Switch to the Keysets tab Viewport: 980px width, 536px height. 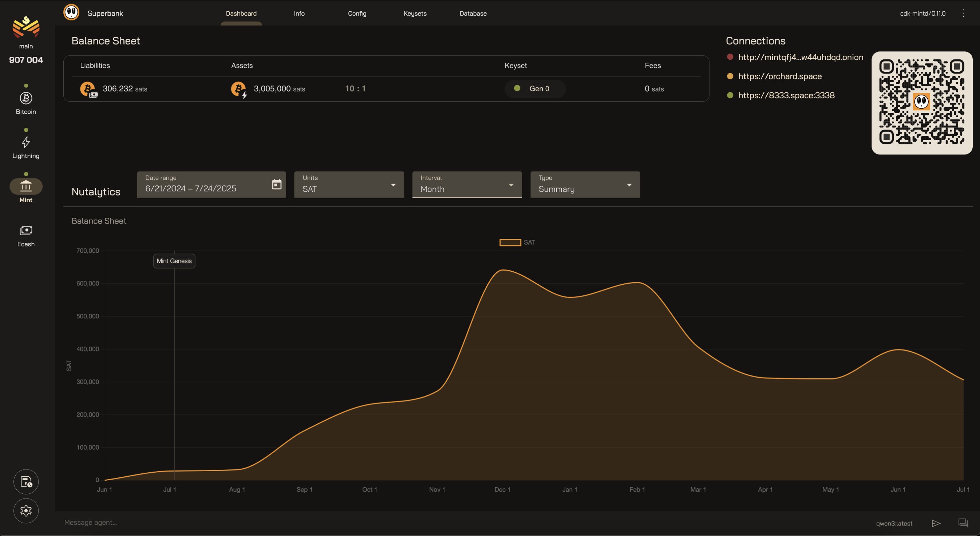coord(415,13)
